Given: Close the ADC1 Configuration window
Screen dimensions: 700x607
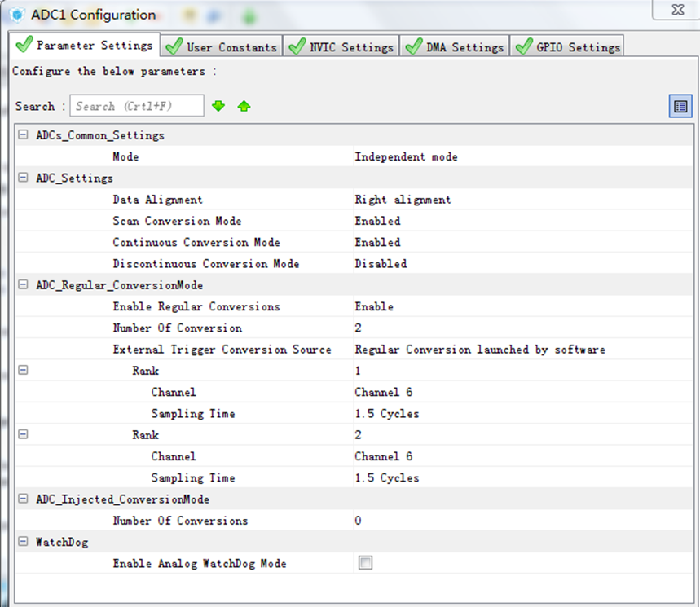Looking at the screenshot, I should point(676,10).
